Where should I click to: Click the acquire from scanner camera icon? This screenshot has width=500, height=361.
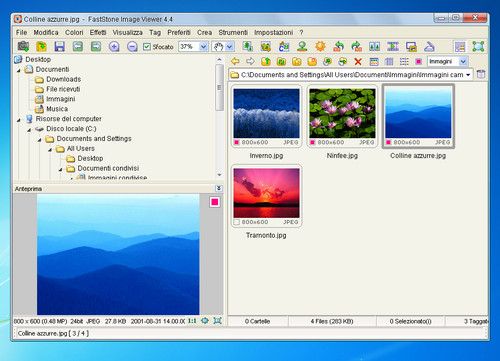[x=23, y=46]
